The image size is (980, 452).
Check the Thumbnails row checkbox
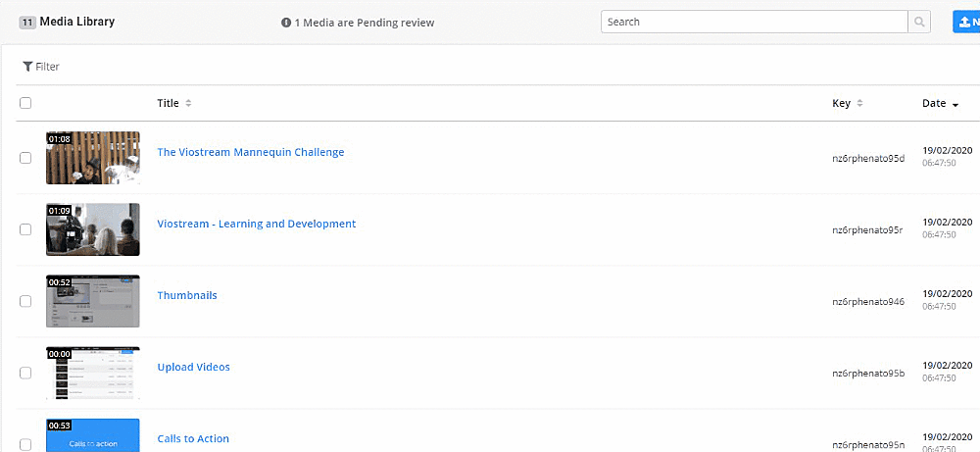[x=25, y=301]
